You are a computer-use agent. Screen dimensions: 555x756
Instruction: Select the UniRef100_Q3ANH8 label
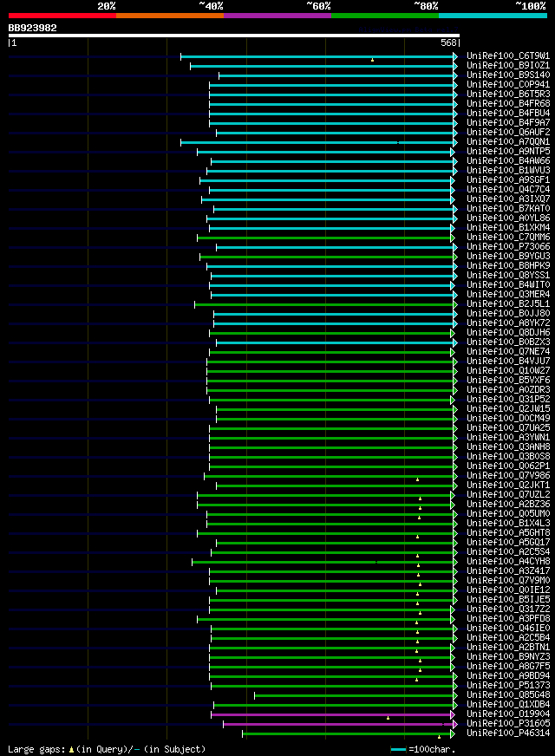coord(508,447)
